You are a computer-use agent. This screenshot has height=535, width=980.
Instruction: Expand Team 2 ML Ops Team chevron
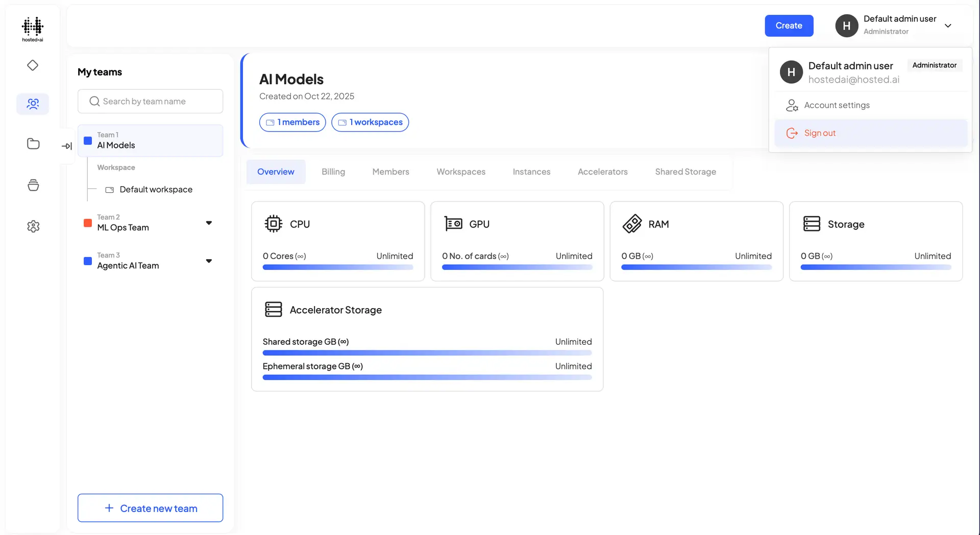[209, 223]
